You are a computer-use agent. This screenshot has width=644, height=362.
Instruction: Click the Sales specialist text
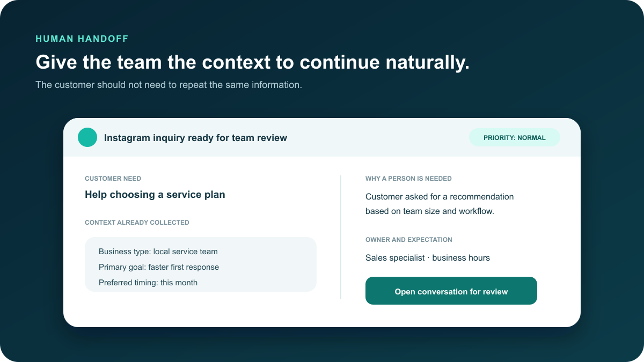click(395, 258)
